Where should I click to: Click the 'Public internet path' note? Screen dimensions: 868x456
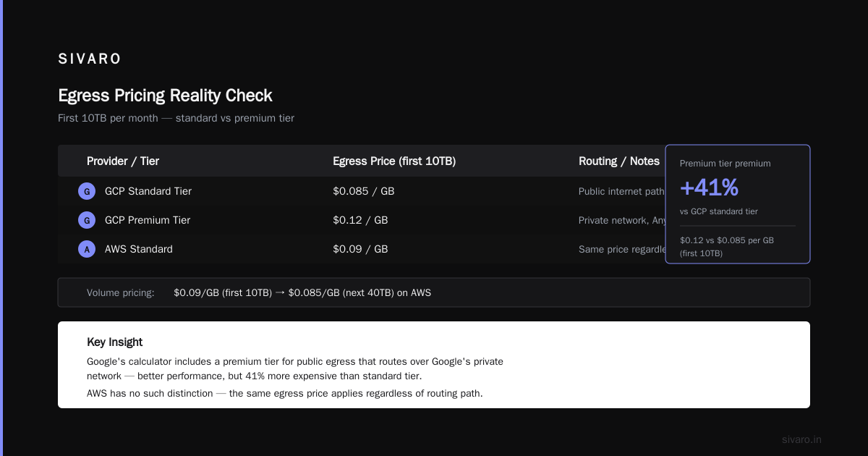coord(621,192)
